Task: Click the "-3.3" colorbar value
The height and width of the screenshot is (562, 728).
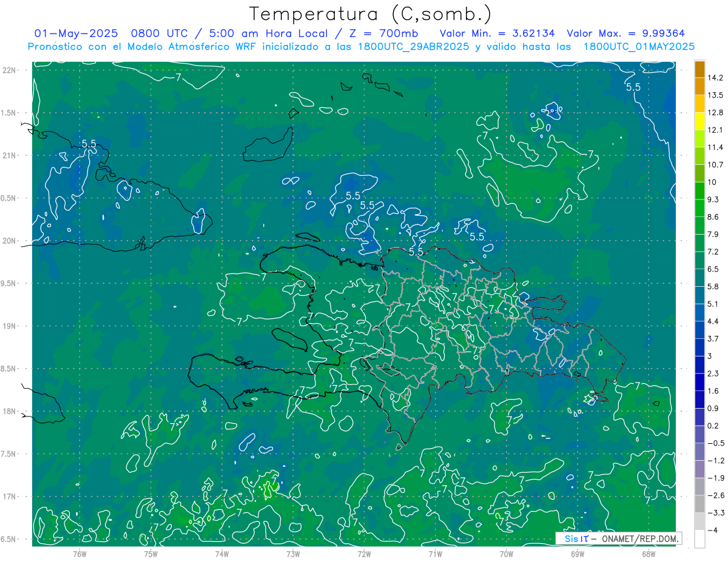Action: [715, 512]
